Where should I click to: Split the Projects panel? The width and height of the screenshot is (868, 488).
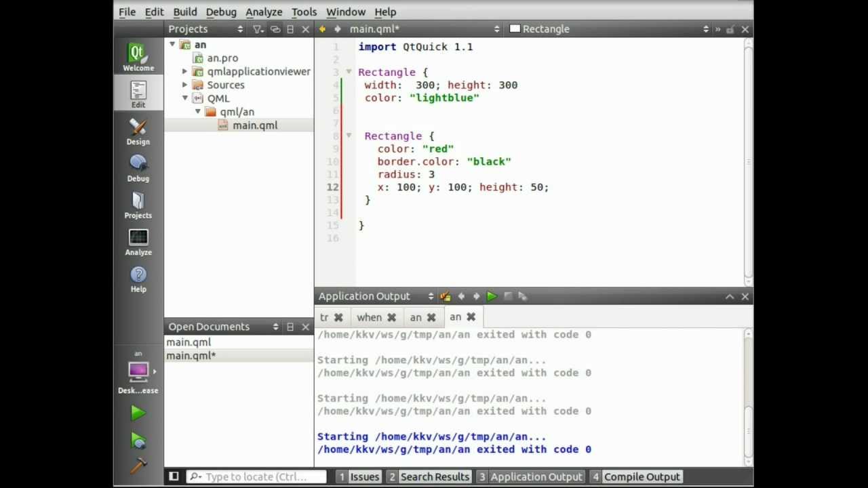pyautogui.click(x=290, y=29)
